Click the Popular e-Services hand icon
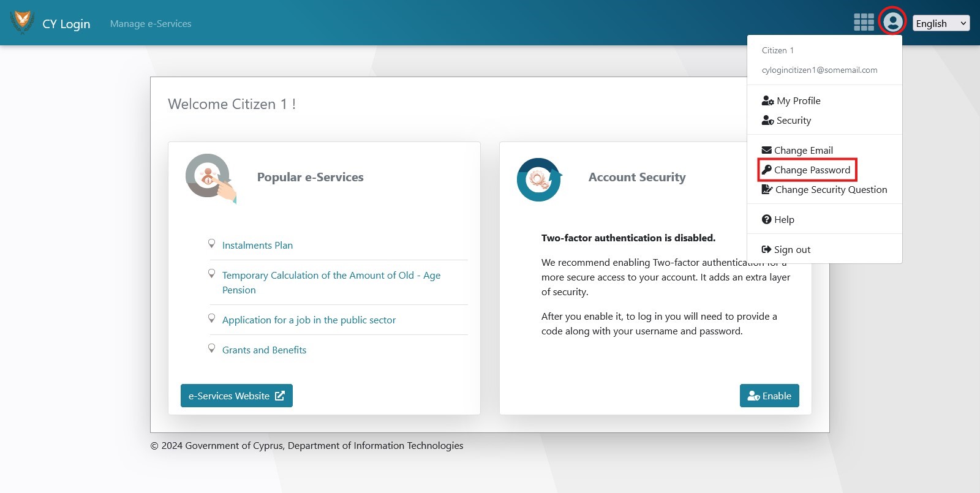This screenshot has height=493, width=980. pos(211,178)
